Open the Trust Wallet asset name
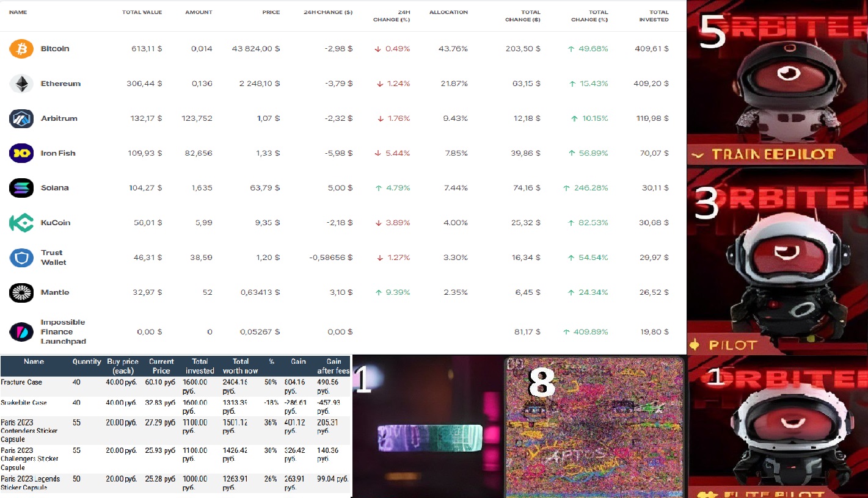The width and height of the screenshot is (868, 498). click(x=53, y=258)
